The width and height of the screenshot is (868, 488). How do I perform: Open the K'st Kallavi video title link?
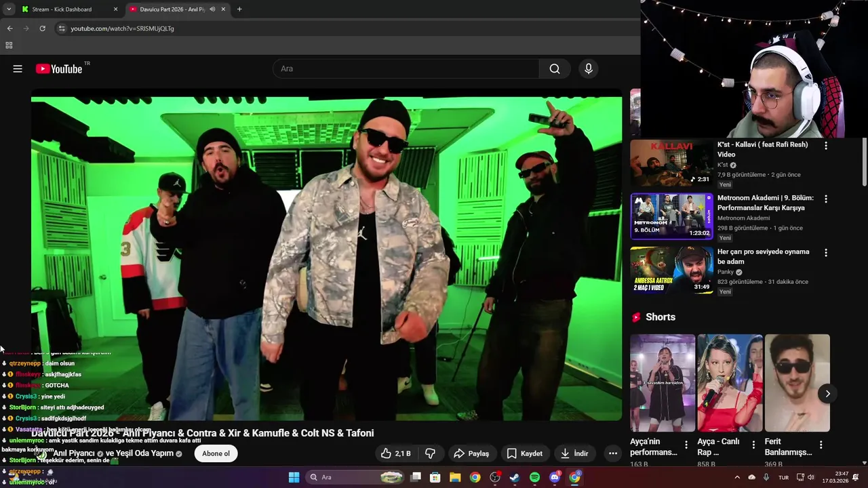tap(763, 149)
